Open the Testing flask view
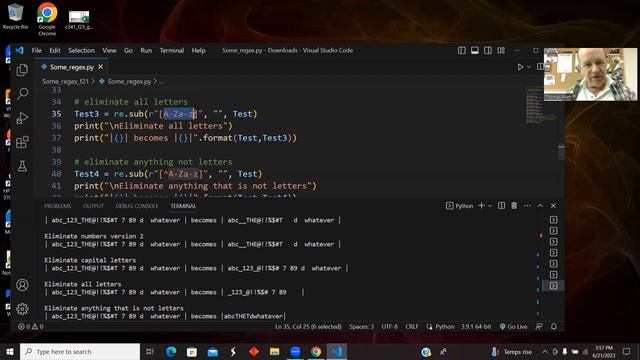The image size is (640, 360). click(x=22, y=166)
